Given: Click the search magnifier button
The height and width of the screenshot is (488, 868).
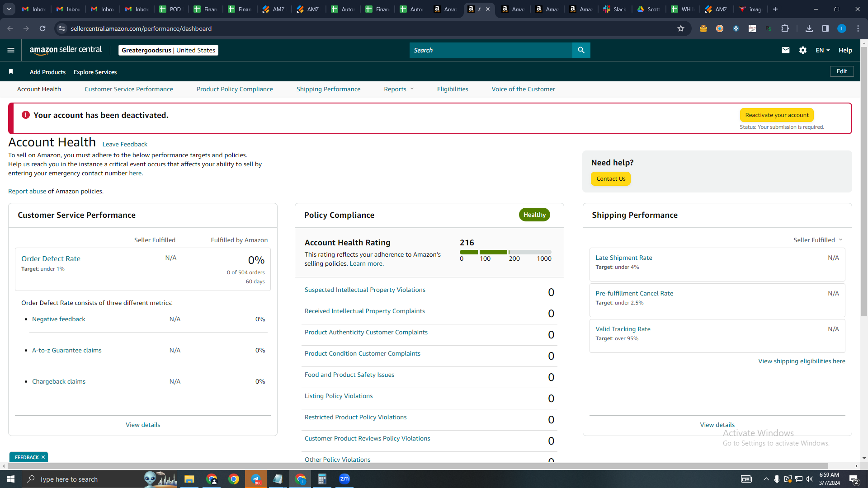Looking at the screenshot, I should [x=581, y=50].
